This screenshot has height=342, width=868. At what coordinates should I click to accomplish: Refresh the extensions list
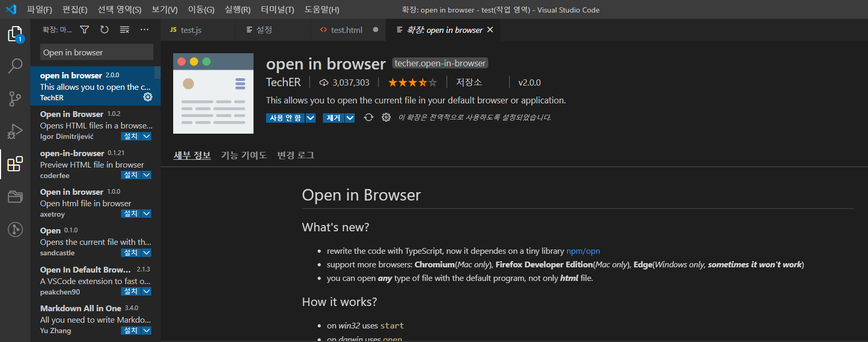(x=104, y=30)
